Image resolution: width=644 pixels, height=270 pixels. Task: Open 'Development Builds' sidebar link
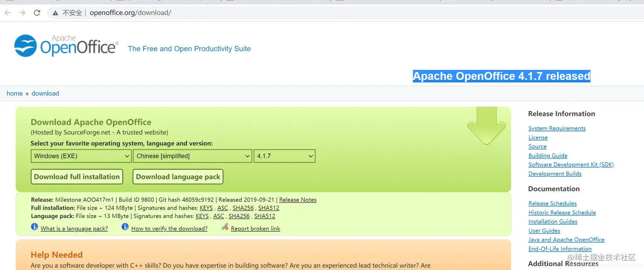tap(555, 174)
